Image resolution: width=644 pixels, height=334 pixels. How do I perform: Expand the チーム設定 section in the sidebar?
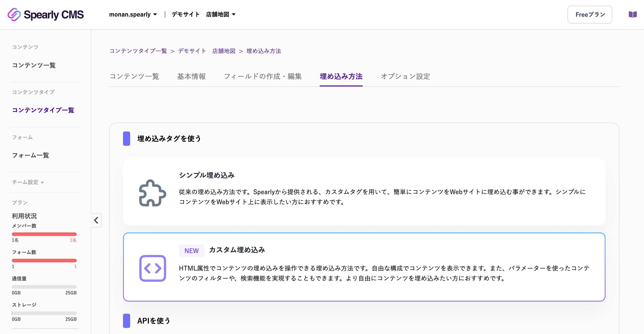click(x=28, y=182)
